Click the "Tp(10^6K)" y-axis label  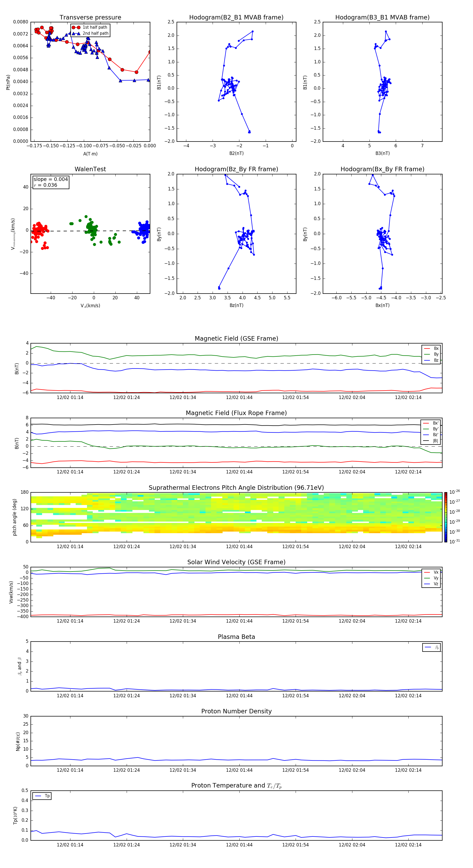(15, 815)
